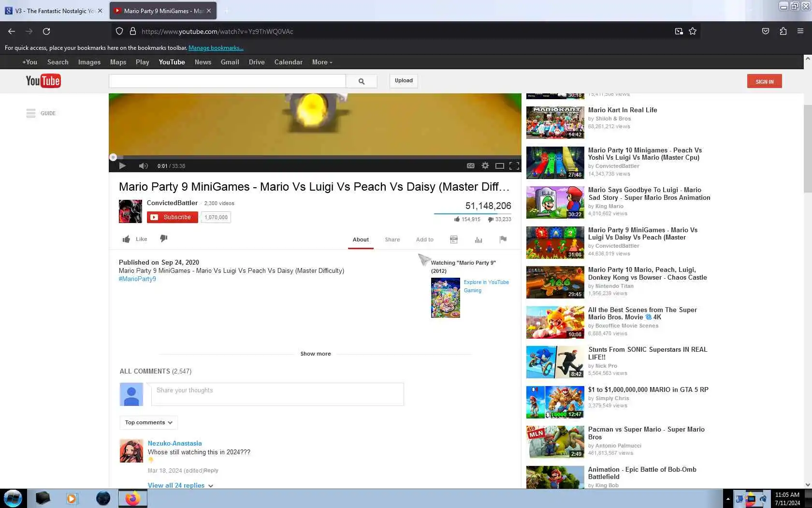Go to Images in Google bar

tap(89, 62)
